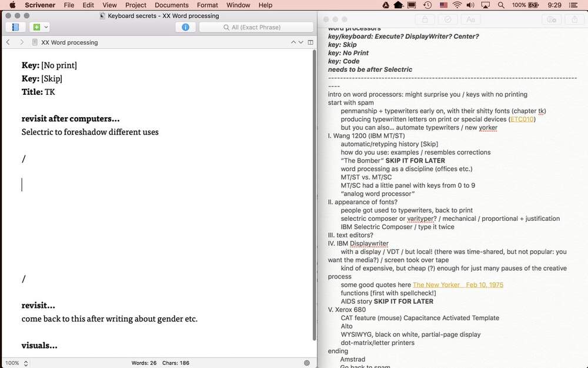Open the Window menu
The image size is (588, 368).
238,5
